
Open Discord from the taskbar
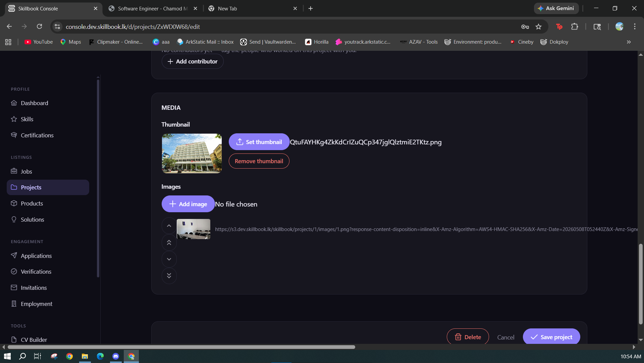click(116, 356)
